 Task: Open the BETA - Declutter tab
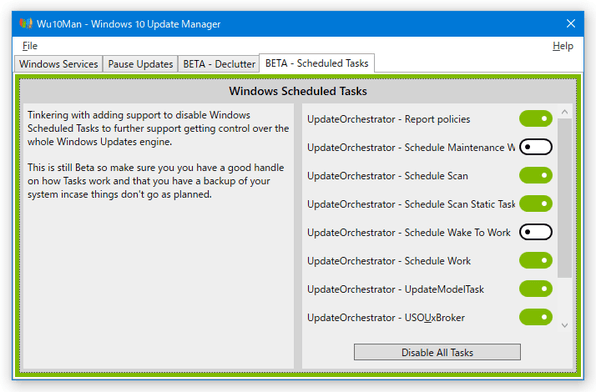click(219, 64)
